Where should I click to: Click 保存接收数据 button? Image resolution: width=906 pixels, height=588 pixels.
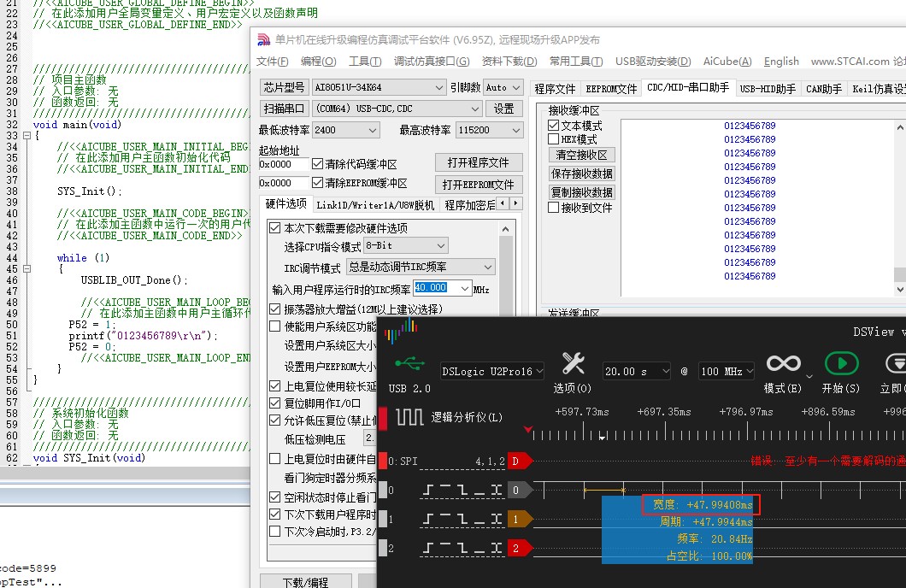(582, 173)
